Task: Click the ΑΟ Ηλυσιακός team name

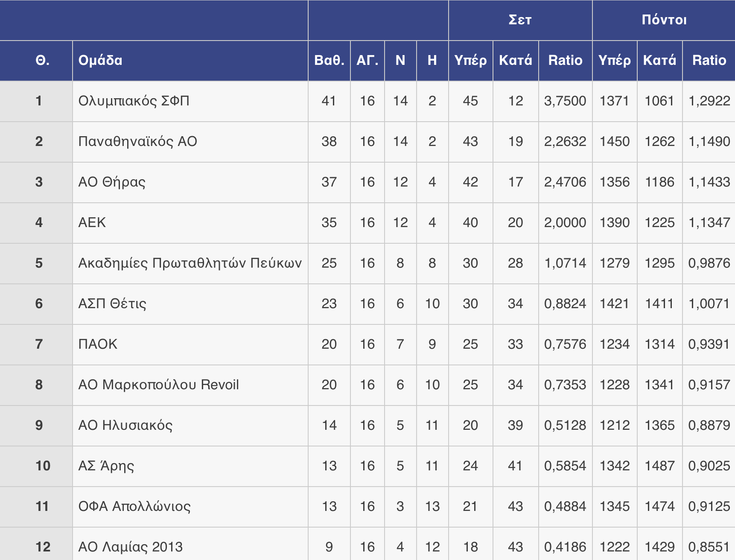Action: (125, 426)
